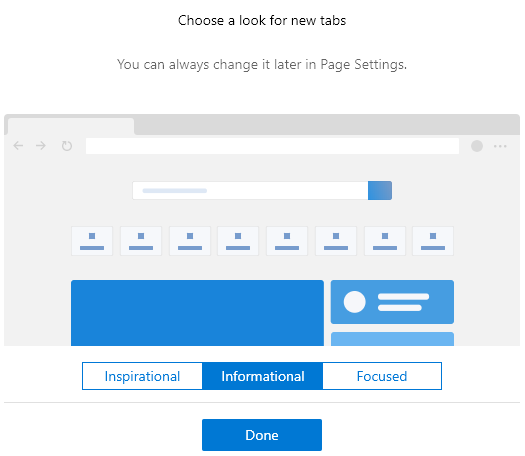Click the profile circle in preview toolbar

point(477,146)
